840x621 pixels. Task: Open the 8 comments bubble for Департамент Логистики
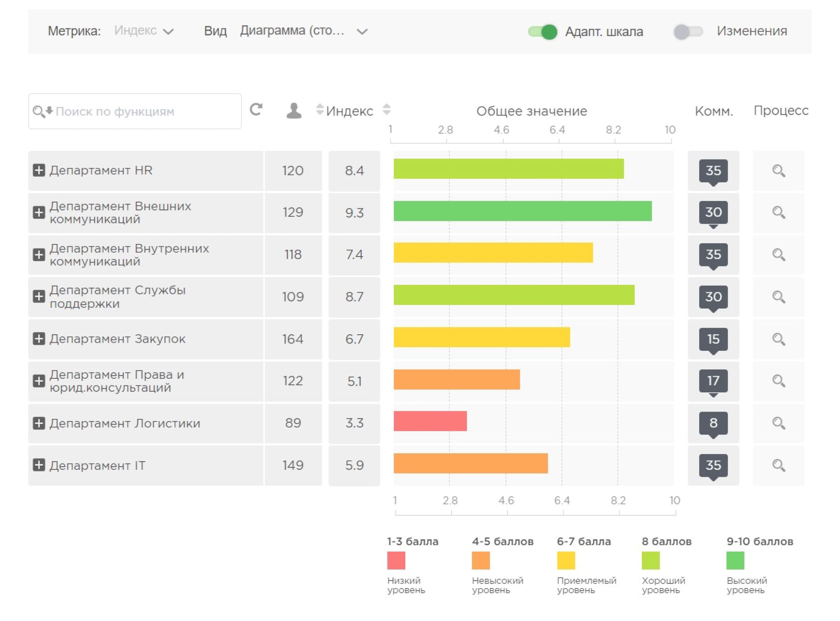pos(714,423)
